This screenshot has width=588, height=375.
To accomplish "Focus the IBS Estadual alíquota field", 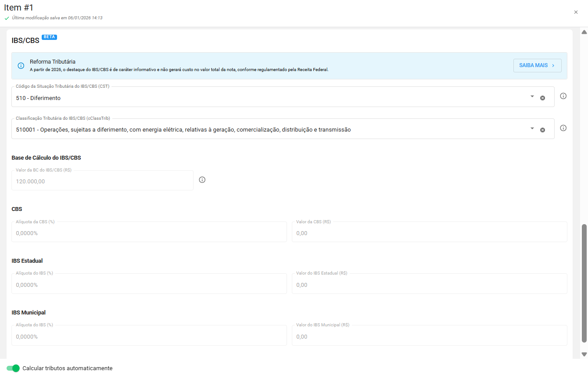I will pyautogui.click(x=149, y=285).
